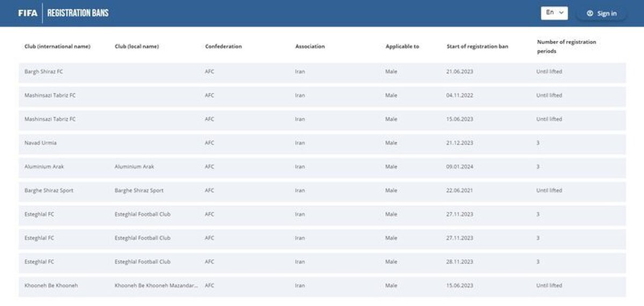This screenshot has height=306, width=644.
Task: Select the Aluminium Arak club name
Action: click(44, 167)
